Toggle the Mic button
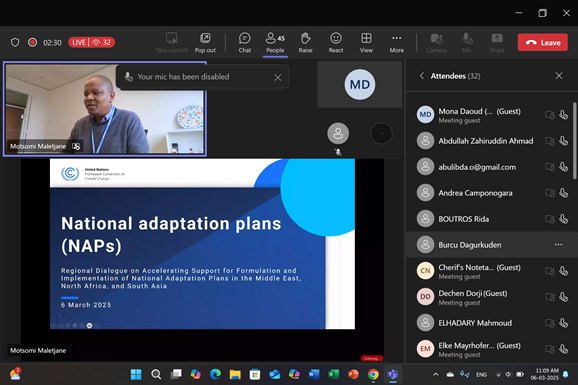 [467, 43]
